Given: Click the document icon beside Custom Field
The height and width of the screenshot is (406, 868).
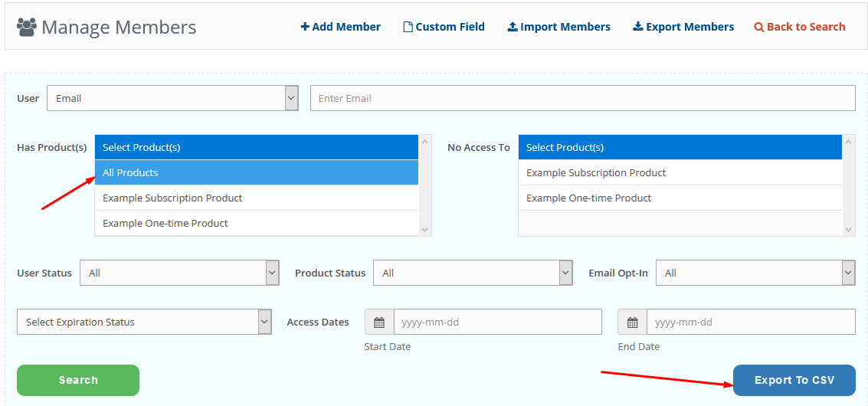Looking at the screenshot, I should (408, 27).
